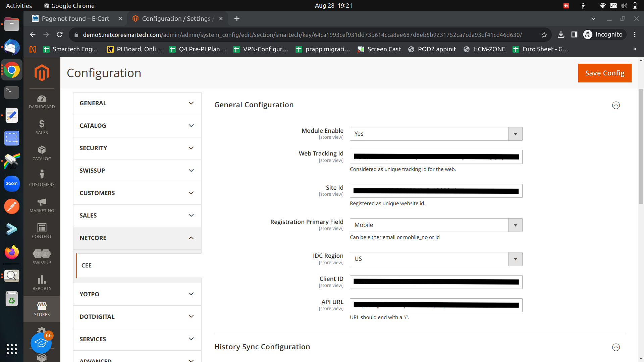Click the Client ID input field

pyautogui.click(x=436, y=282)
